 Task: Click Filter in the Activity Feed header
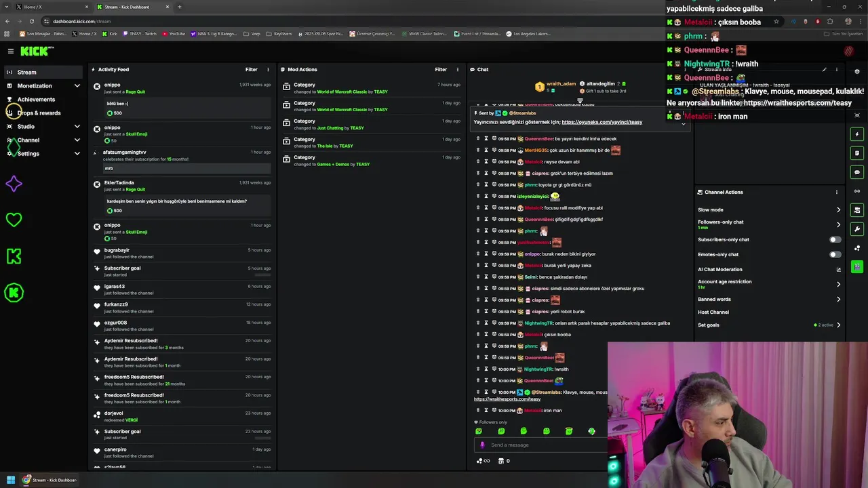pos(251,69)
